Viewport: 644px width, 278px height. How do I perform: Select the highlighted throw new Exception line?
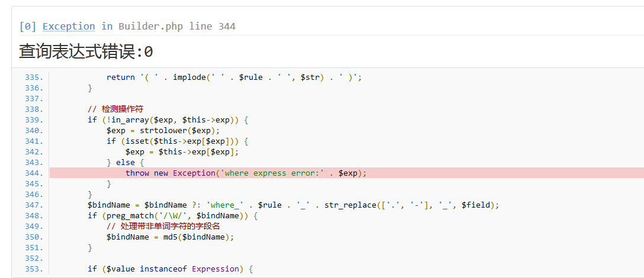coord(246,173)
